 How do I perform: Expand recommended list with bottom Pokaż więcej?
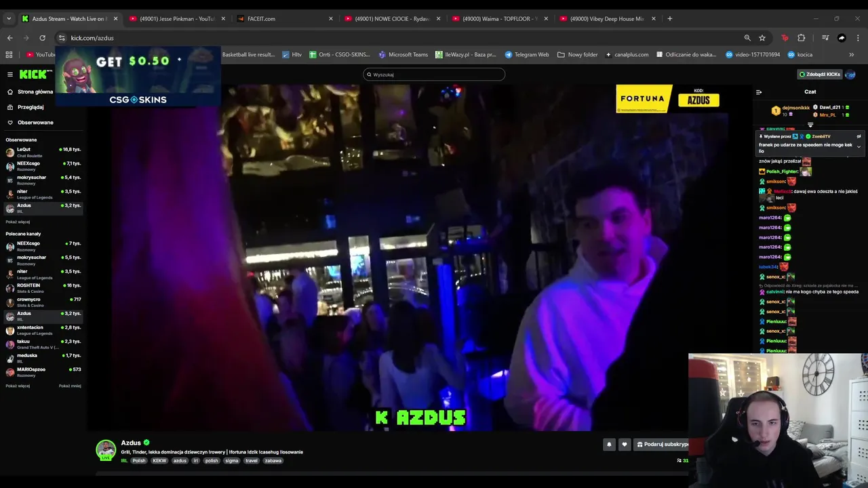point(18,386)
